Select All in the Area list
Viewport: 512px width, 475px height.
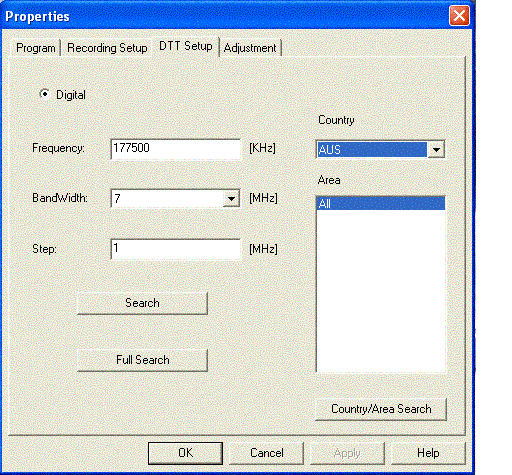click(381, 203)
